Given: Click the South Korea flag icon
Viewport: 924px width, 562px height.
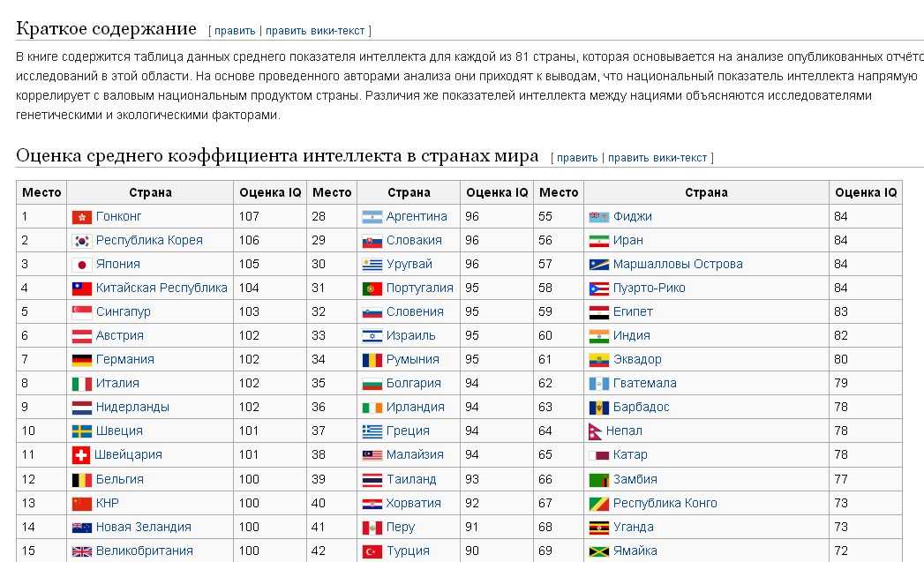Looking at the screenshot, I should tap(82, 241).
